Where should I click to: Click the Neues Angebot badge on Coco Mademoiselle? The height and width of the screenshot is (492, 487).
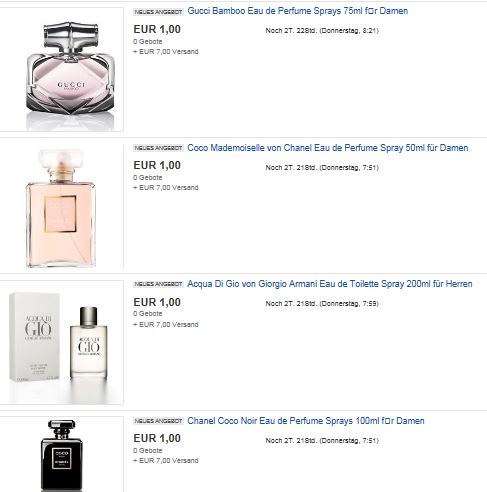click(158, 148)
